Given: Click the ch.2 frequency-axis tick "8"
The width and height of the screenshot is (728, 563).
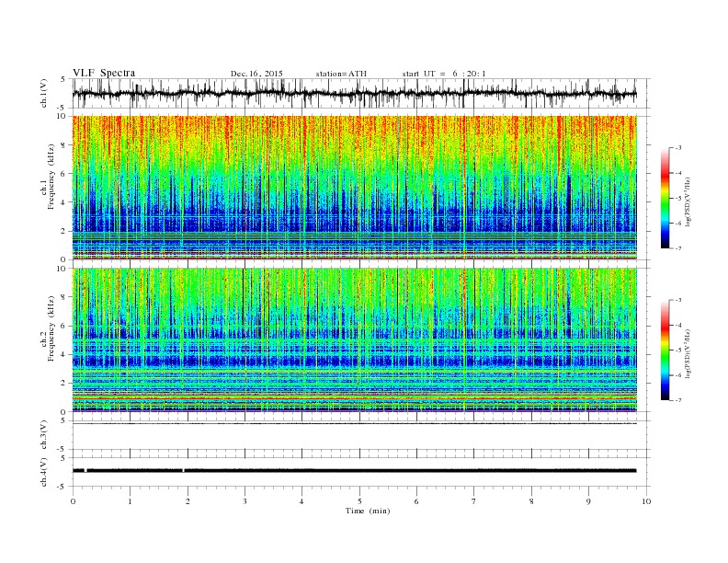Looking at the screenshot, I should tap(64, 297).
